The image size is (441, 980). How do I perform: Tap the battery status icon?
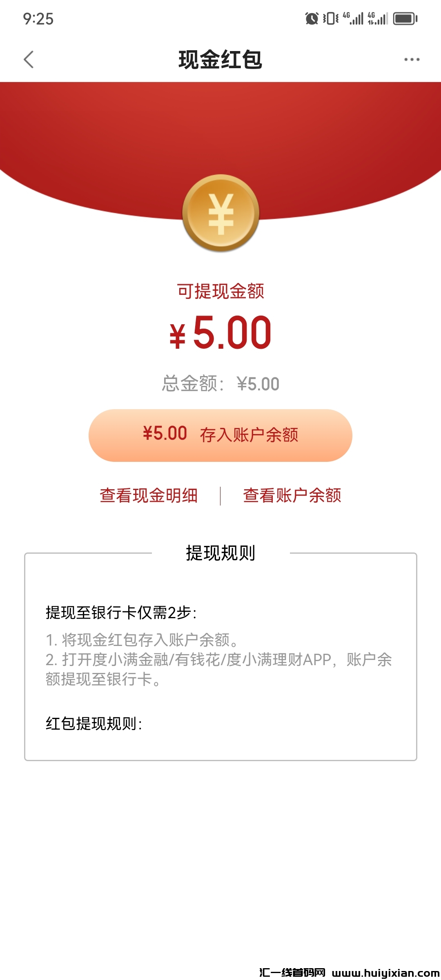[x=405, y=18]
